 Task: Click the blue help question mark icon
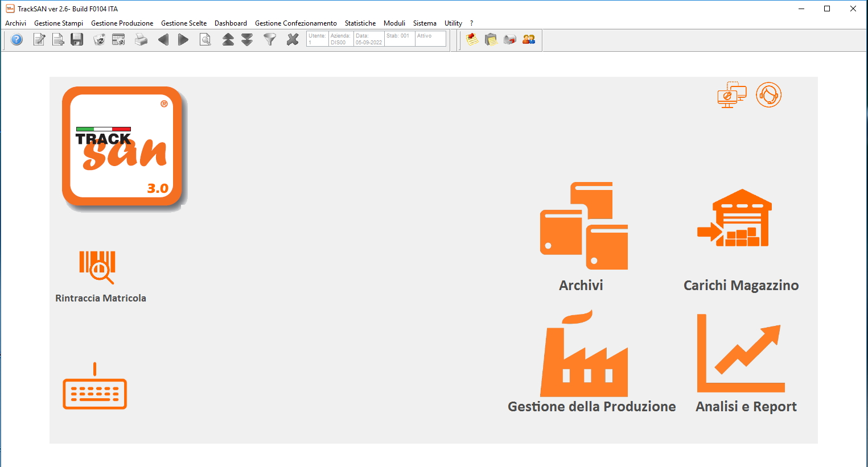[x=17, y=39]
